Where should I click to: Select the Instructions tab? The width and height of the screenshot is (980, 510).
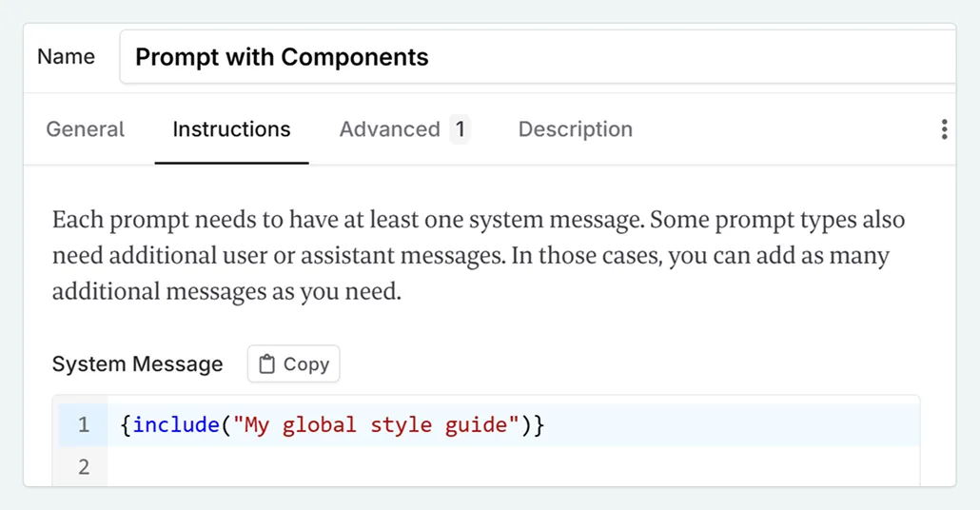click(x=231, y=129)
